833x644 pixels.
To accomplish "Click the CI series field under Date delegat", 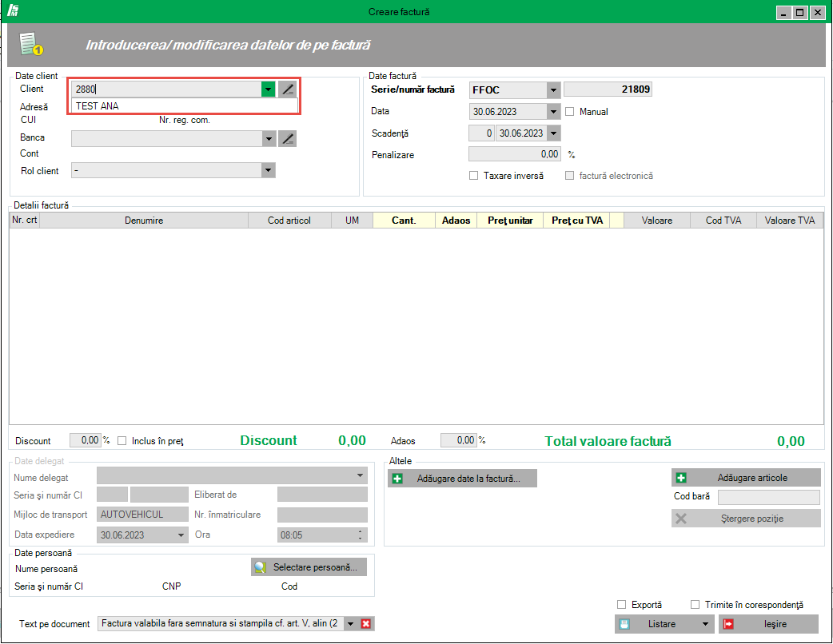I will (x=112, y=495).
